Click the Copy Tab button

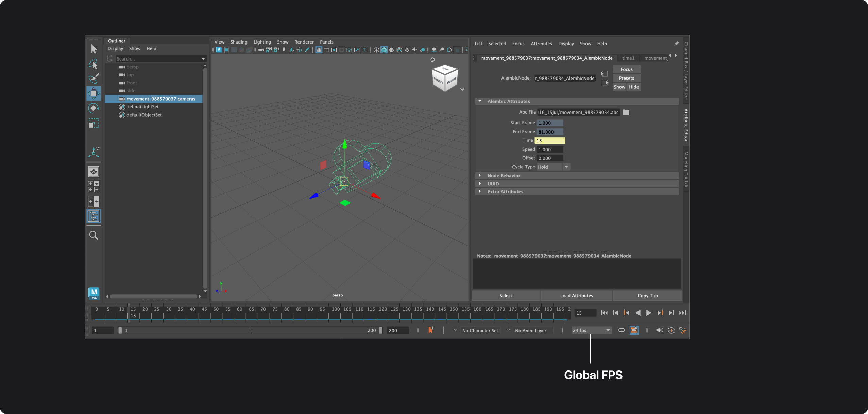(x=648, y=296)
